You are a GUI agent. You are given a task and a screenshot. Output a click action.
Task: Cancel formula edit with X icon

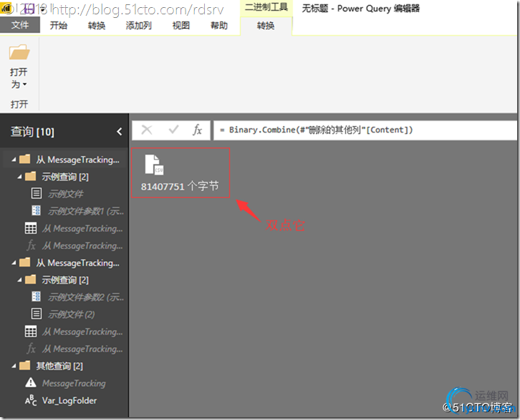(147, 130)
